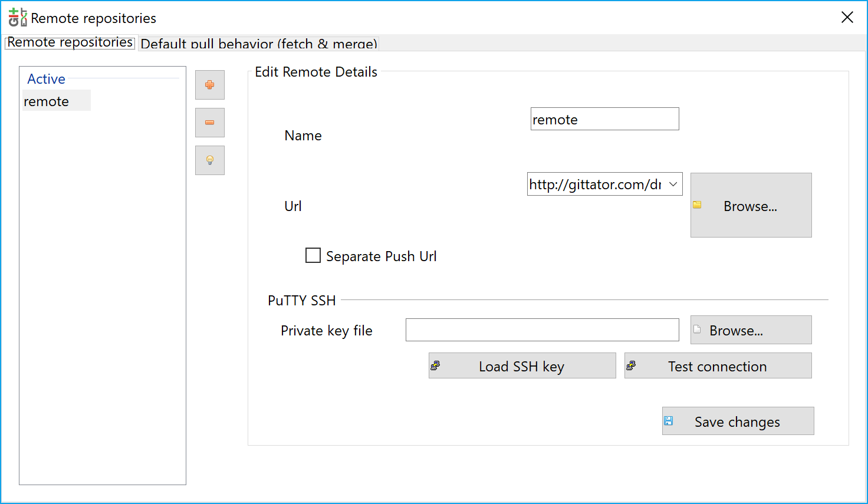Click the Save changes button
The height and width of the screenshot is (504, 868).
click(x=738, y=421)
